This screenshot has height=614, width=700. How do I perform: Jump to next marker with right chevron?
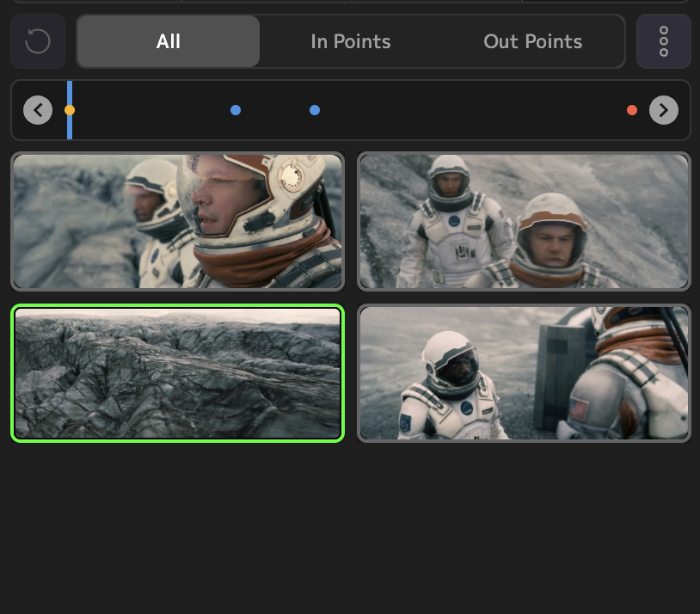click(663, 110)
